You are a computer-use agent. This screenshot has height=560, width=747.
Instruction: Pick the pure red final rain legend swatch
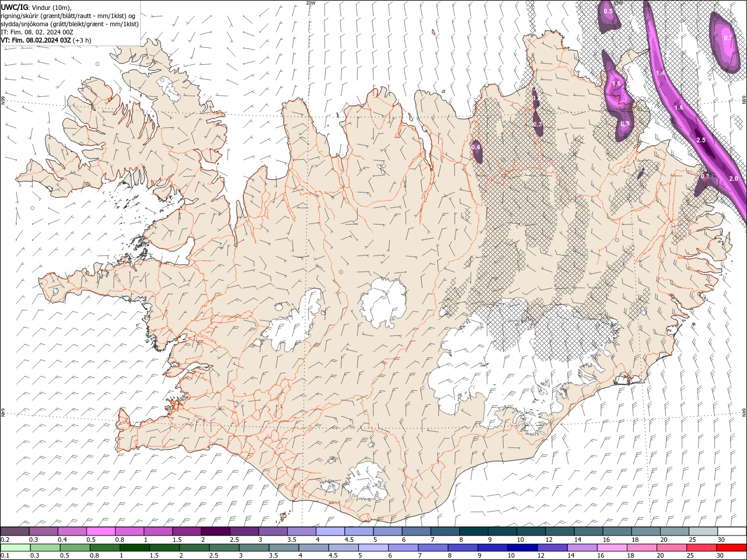(x=731, y=548)
